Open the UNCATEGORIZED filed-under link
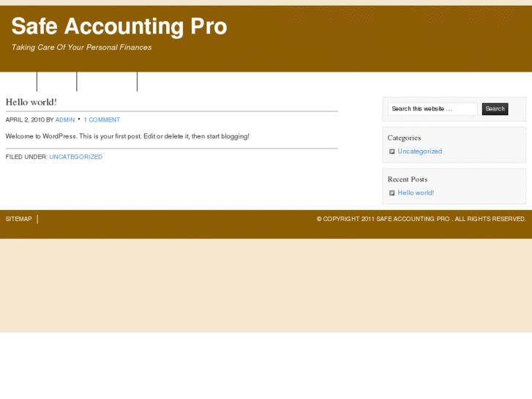 click(x=75, y=157)
